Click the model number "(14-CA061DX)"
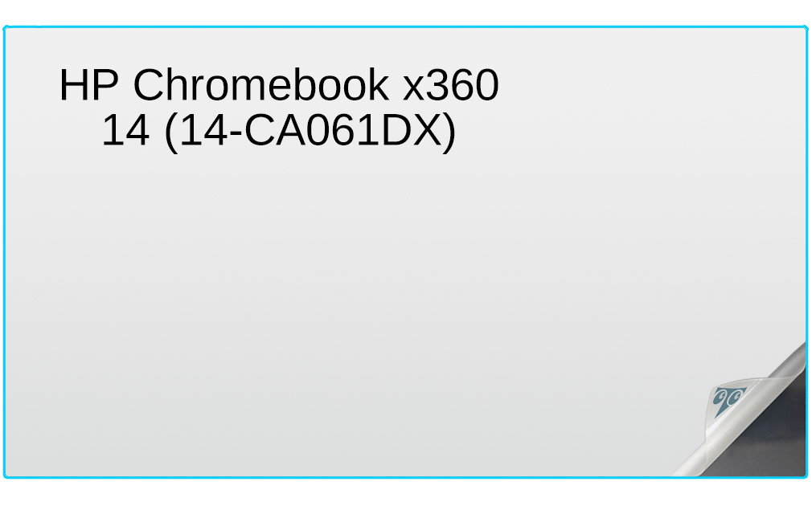This screenshot has height=506, width=812. coord(310,133)
